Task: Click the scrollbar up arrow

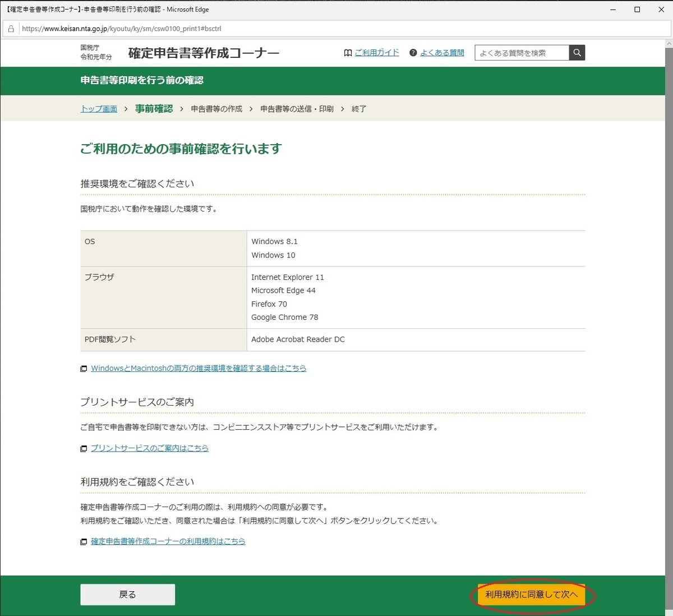Action: (668, 44)
